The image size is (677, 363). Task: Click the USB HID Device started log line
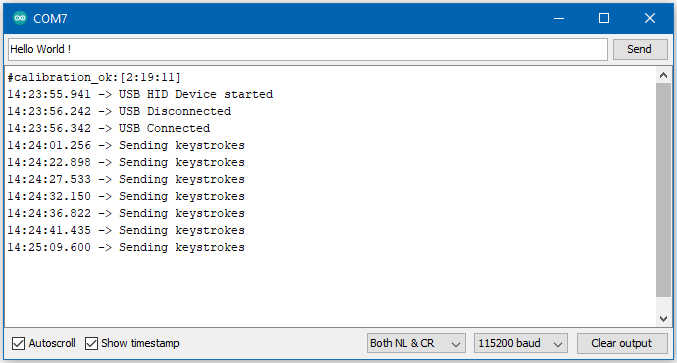[140, 94]
